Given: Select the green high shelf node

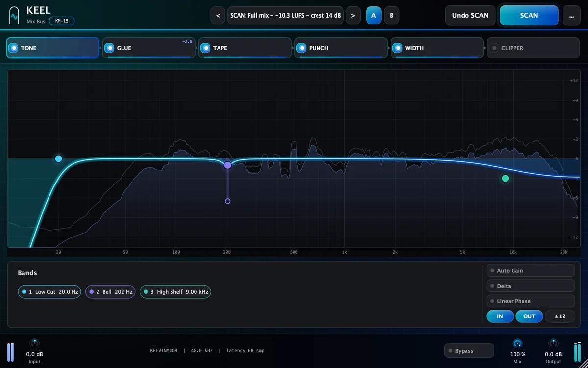Looking at the screenshot, I should pos(506,178).
